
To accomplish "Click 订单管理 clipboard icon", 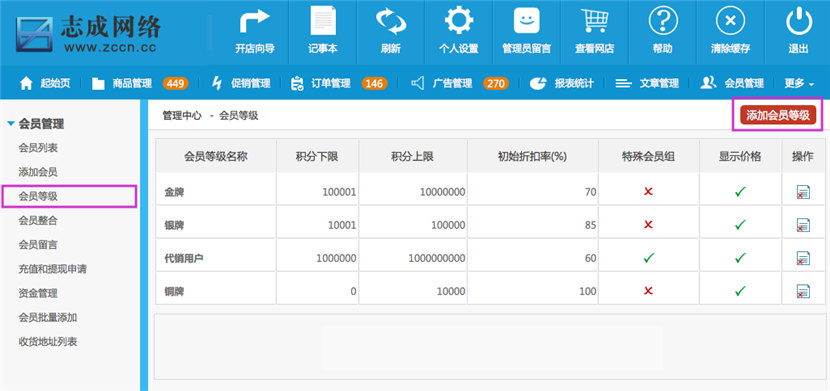I will (x=297, y=83).
